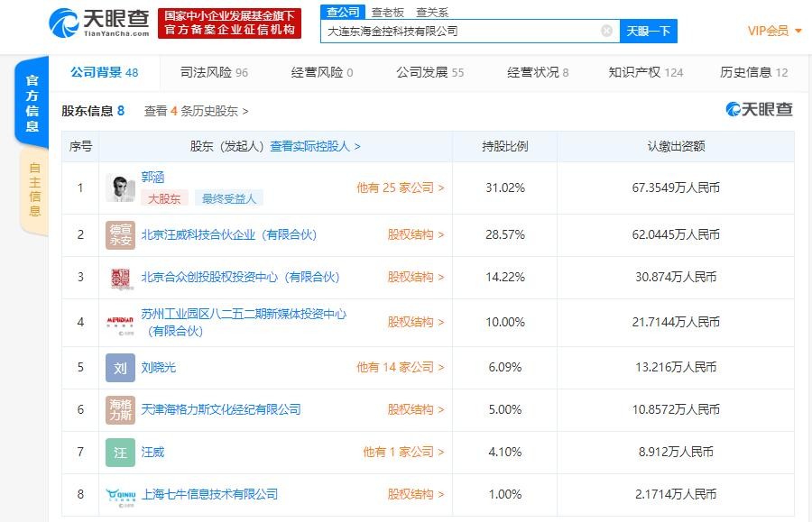Click the 海格力斯 logo icon in row 6
The width and height of the screenshot is (812, 522).
pyautogui.click(x=120, y=409)
